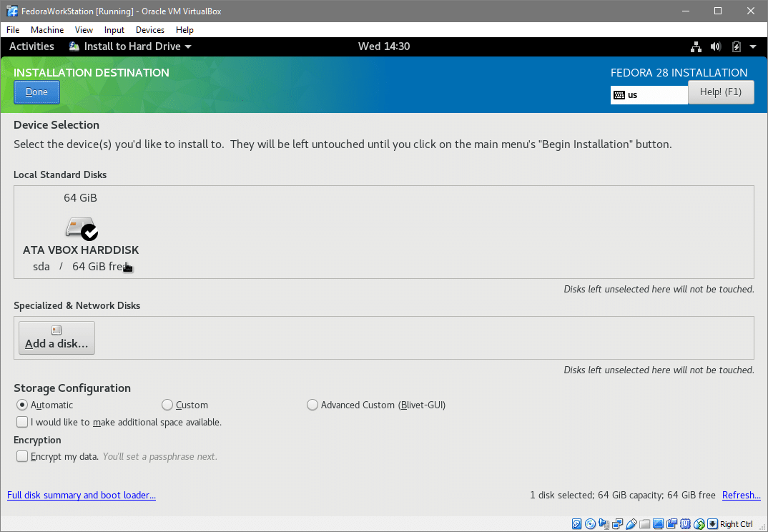Screen dimensions: 768x532
Task: Click 'sda / 64 GiB free' text
Action: tap(82, 267)
